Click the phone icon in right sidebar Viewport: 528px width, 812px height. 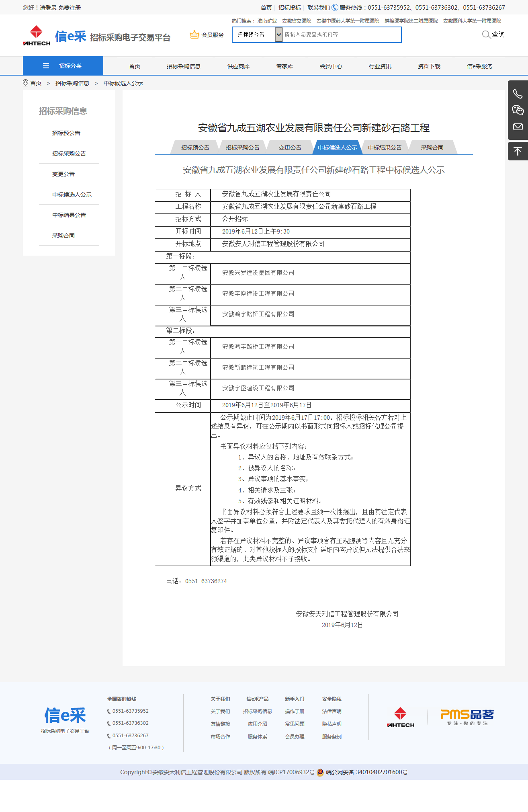[518, 94]
